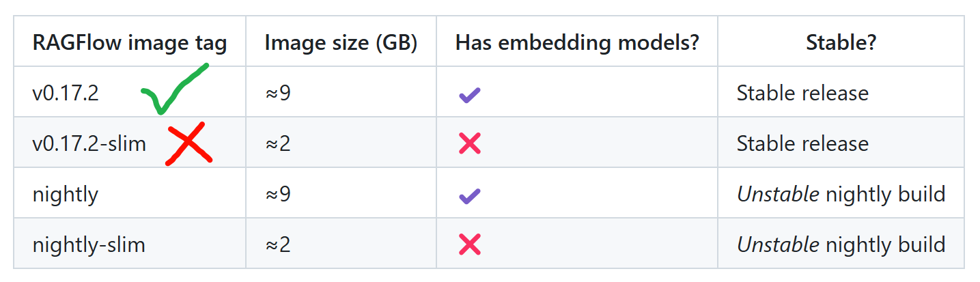Click purple checkmark in v0.17.2 row
This screenshot has height=282, width=980.
coord(470,94)
